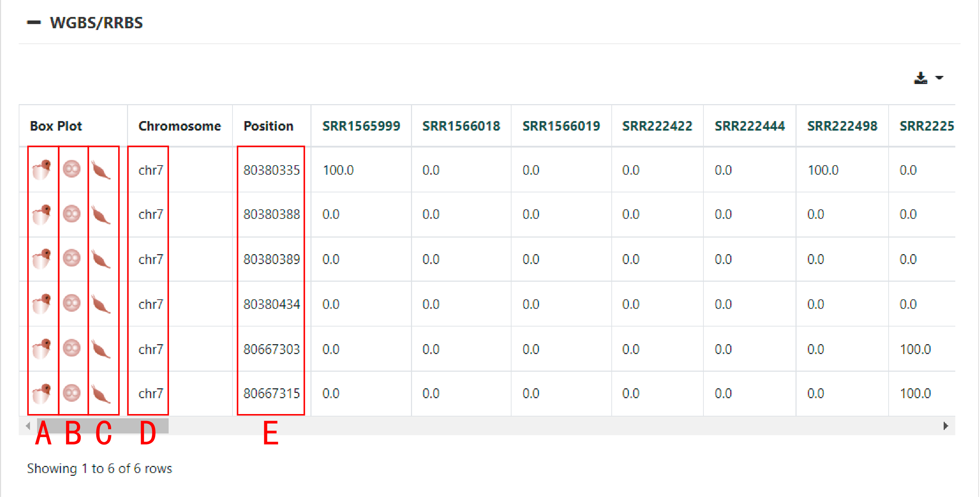Click the horizontal scrollbar thumb
Viewport: 980px width, 497px height.
[x=103, y=426]
